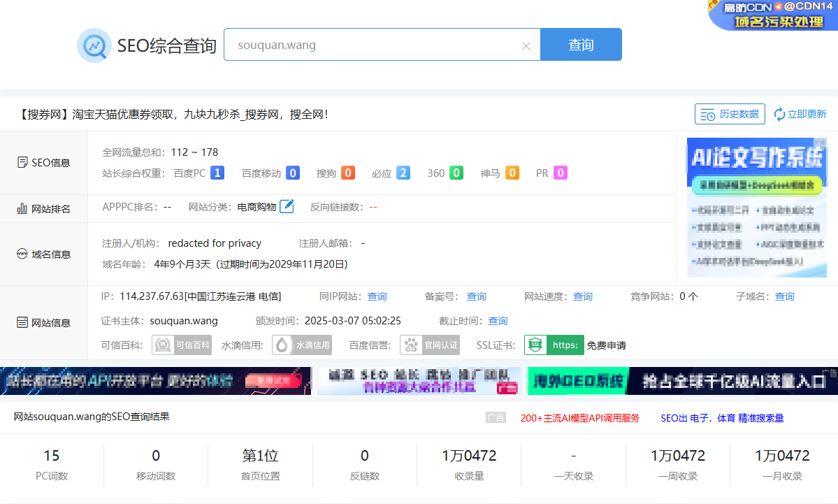The width and height of the screenshot is (838, 504).
Task: Click 查询 link next to 网站速度
Action: (582, 296)
